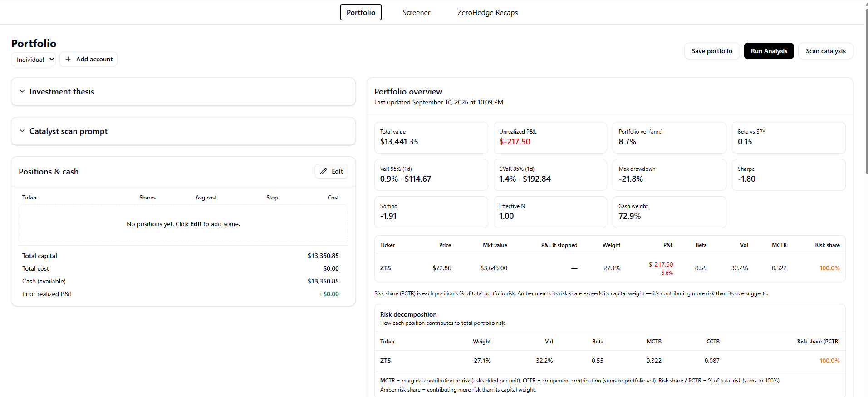Expand the Investment thesis section
Image resolution: width=868 pixels, height=397 pixels.
click(183, 92)
